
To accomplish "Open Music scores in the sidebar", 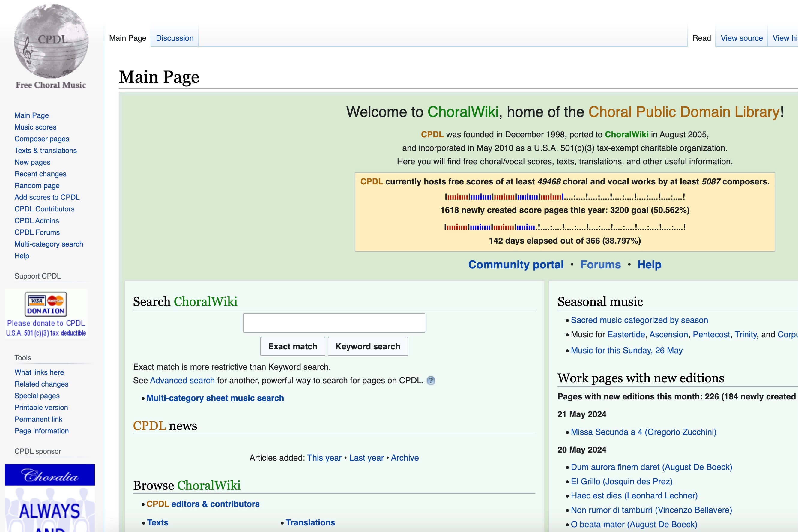I will tap(35, 127).
